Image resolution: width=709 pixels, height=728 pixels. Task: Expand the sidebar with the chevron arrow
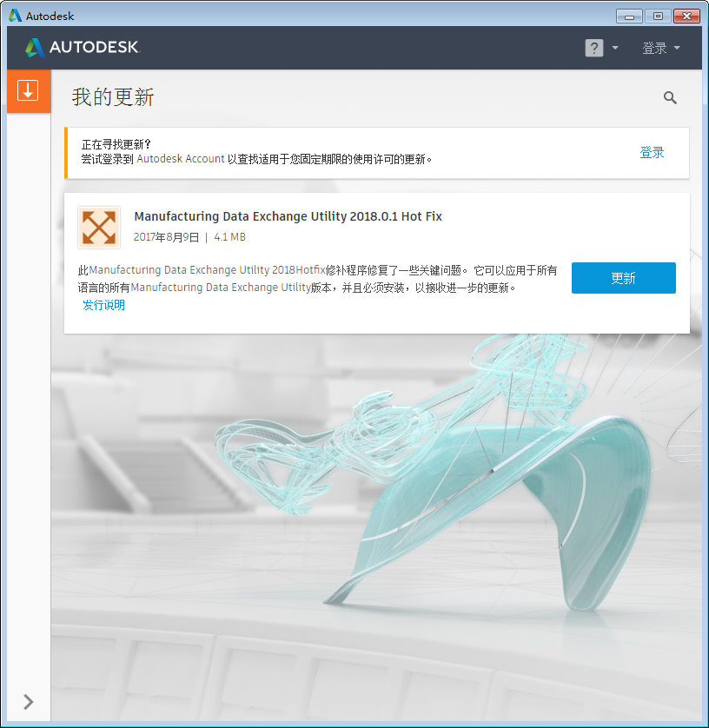tap(29, 702)
